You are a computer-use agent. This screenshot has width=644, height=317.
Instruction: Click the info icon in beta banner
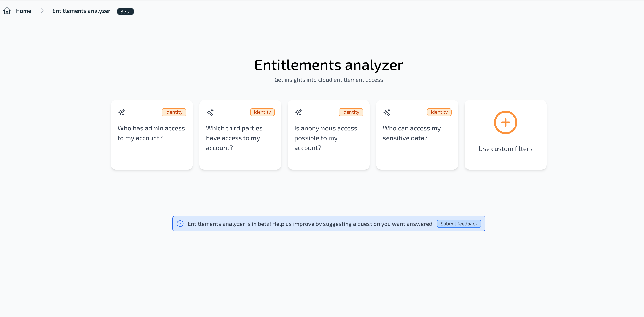[180, 224]
